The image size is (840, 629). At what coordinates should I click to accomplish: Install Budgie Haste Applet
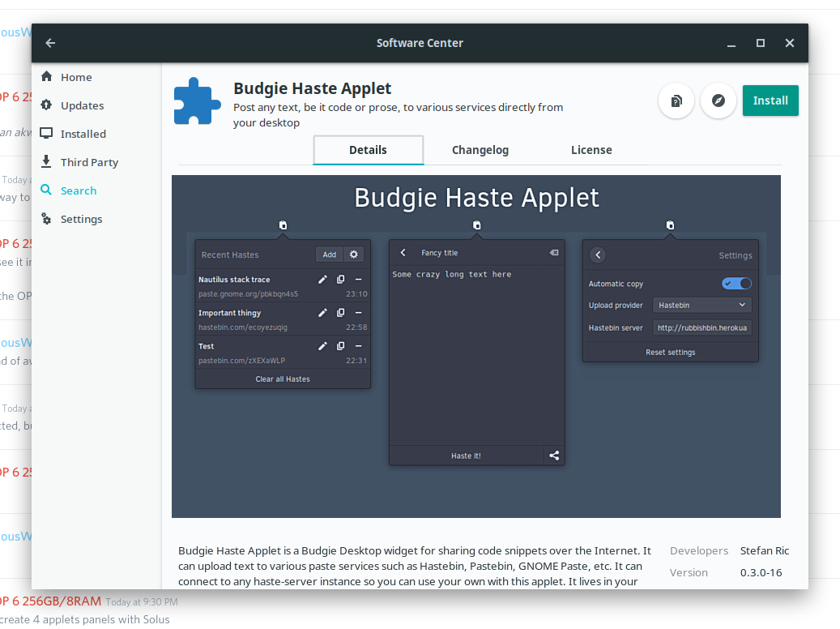click(770, 101)
